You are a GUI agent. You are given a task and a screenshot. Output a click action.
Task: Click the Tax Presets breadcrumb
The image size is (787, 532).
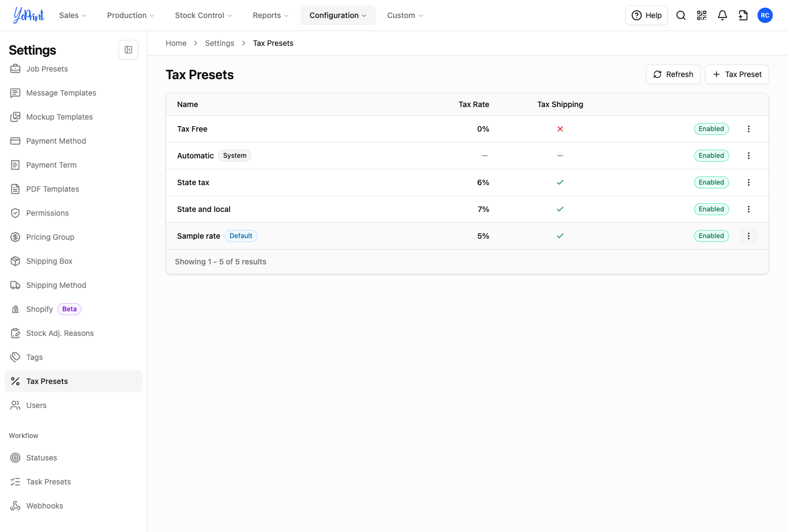click(x=273, y=43)
